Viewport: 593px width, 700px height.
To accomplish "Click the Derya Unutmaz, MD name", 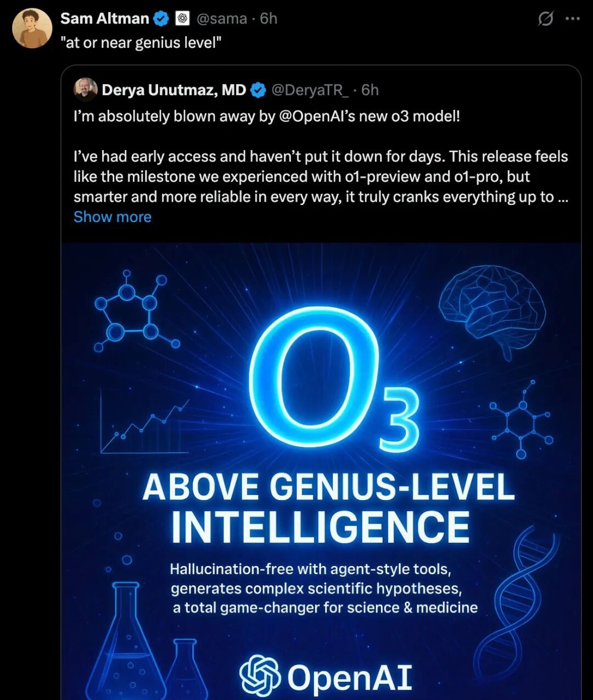I will coord(174,90).
